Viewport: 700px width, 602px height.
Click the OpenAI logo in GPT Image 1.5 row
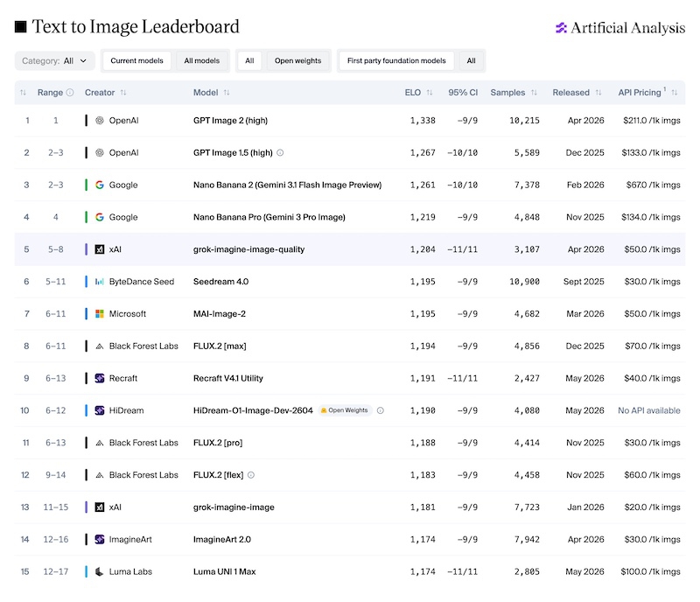(x=100, y=153)
